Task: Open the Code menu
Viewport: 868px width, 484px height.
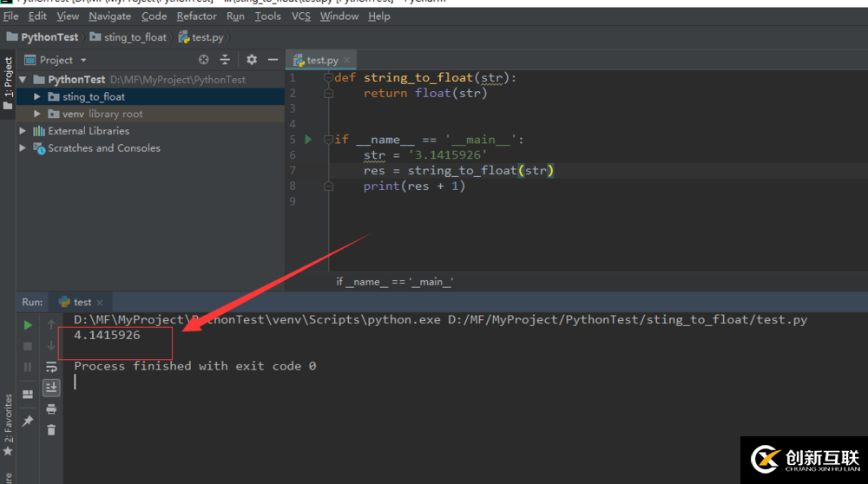Action: [x=154, y=16]
